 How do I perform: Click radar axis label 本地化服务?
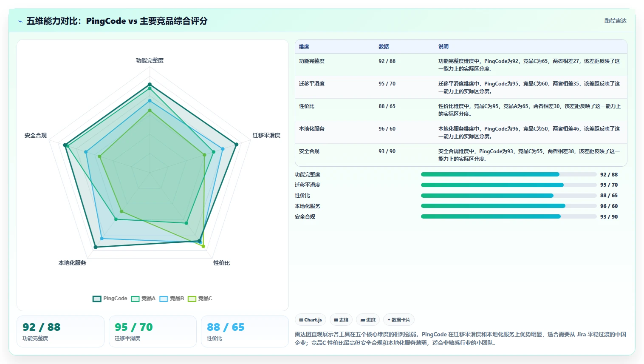tap(72, 263)
